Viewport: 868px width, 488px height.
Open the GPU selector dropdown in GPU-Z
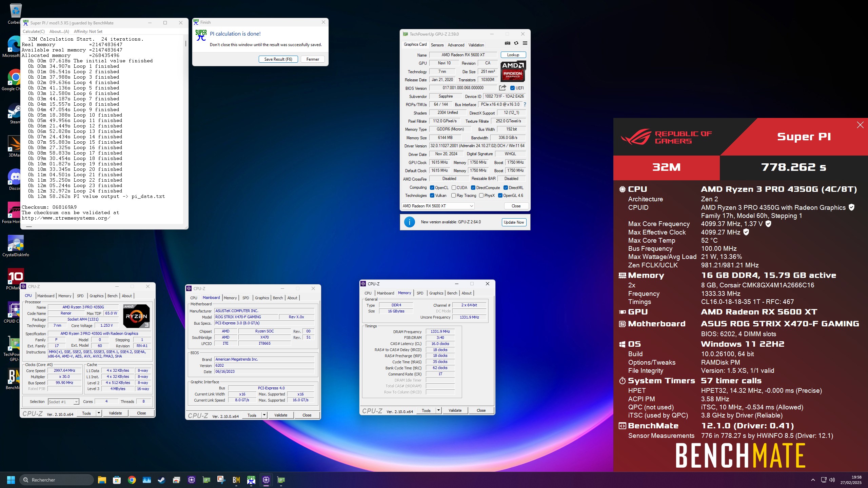pyautogui.click(x=438, y=206)
